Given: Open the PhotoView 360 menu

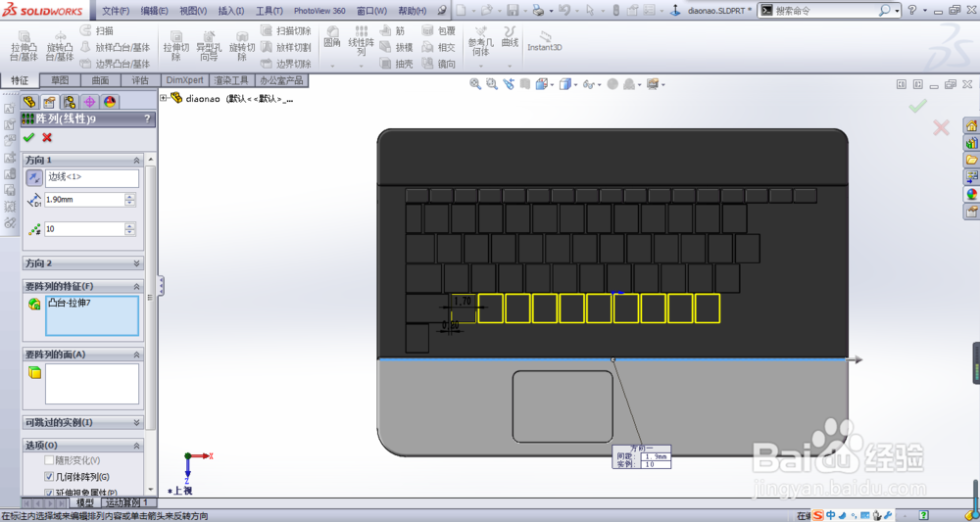Looking at the screenshot, I should point(319,11).
